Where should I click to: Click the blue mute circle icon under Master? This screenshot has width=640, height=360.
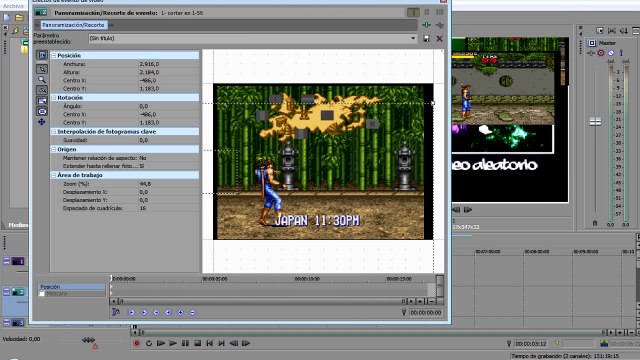611,53
